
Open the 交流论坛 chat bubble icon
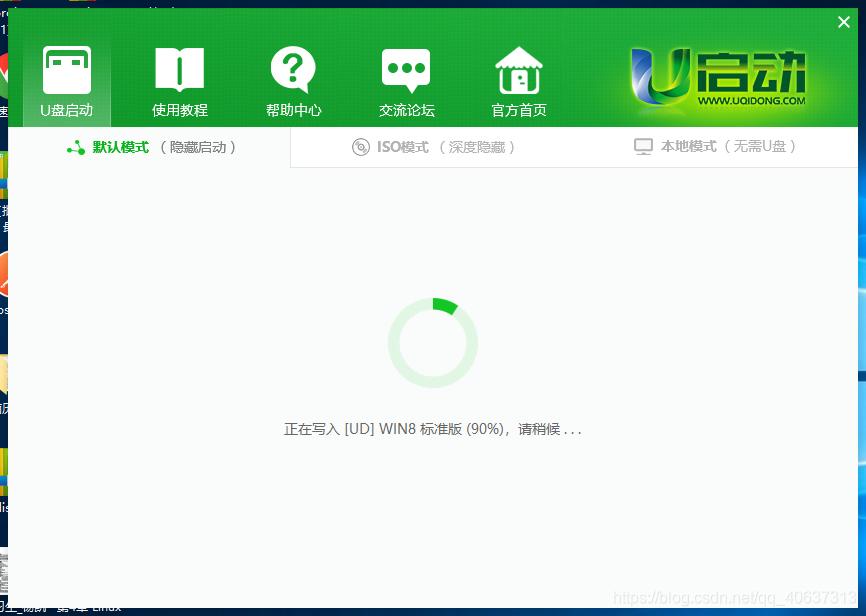pyautogui.click(x=406, y=71)
